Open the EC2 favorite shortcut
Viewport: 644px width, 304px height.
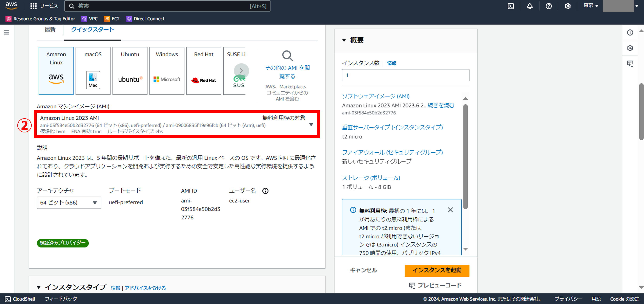pos(112,19)
